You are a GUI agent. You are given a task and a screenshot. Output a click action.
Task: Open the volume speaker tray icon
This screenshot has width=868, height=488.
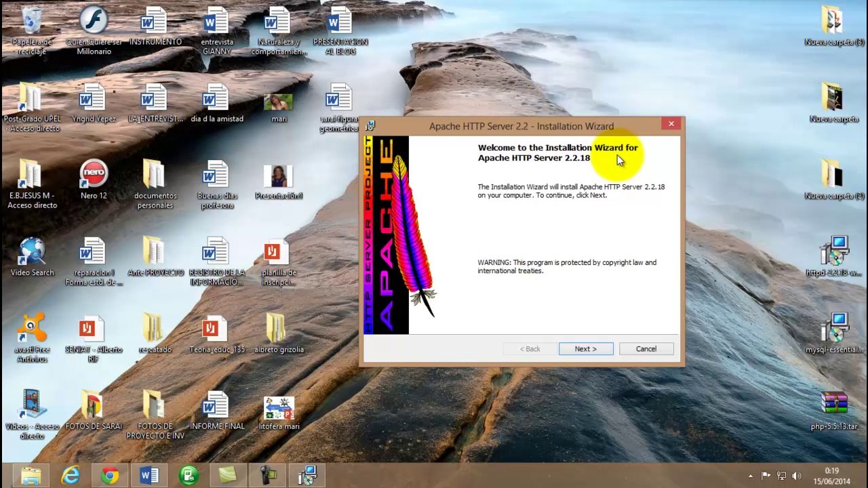click(x=796, y=476)
